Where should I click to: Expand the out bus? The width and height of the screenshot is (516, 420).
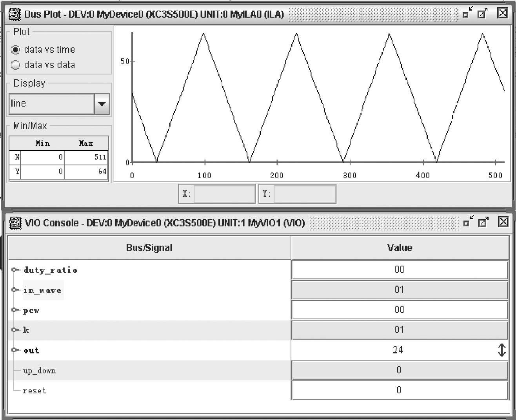(15, 350)
